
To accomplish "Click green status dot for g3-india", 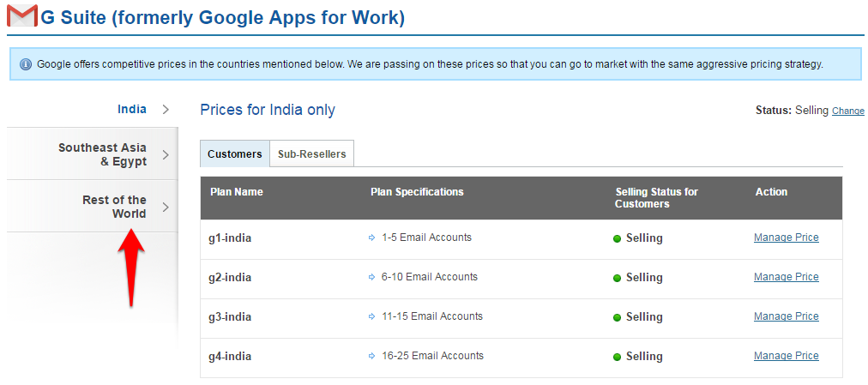I will tap(617, 317).
